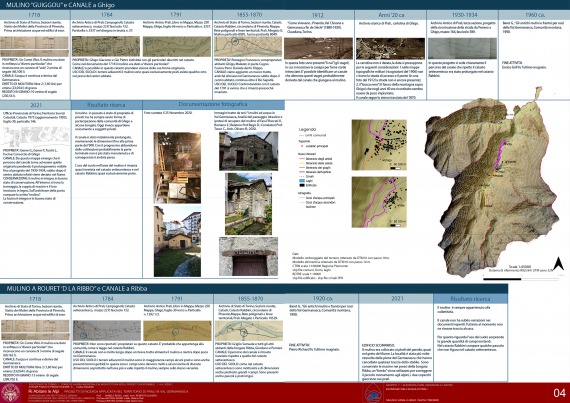Select the 1930-1934 column header
Viewport: 570px width, 403px height.
(x=462, y=15)
